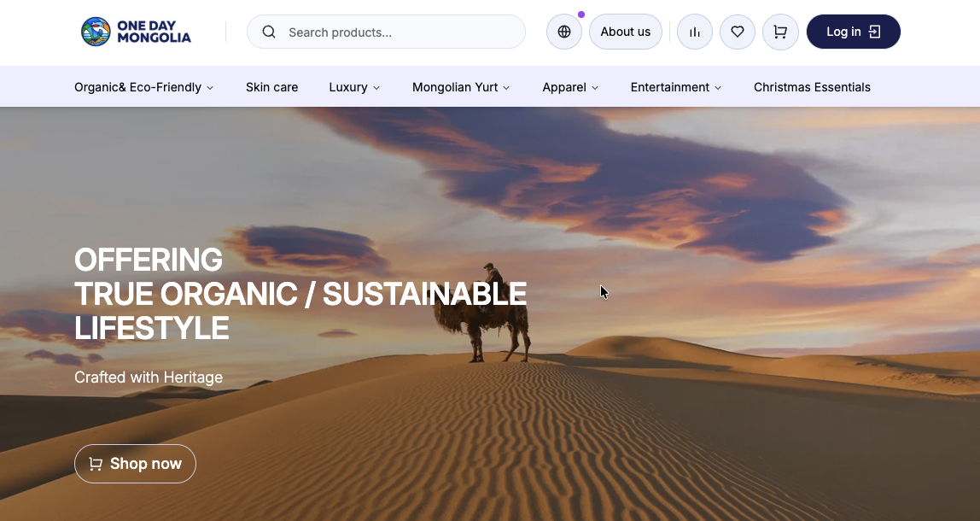The image size is (980, 521).
Task: Open the shopping cart icon
Action: coord(779,31)
